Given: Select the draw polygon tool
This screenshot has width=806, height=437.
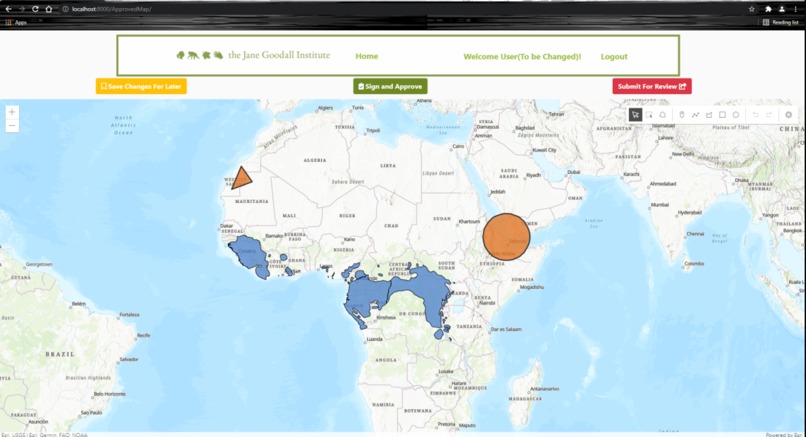Looking at the screenshot, I should click(x=709, y=115).
